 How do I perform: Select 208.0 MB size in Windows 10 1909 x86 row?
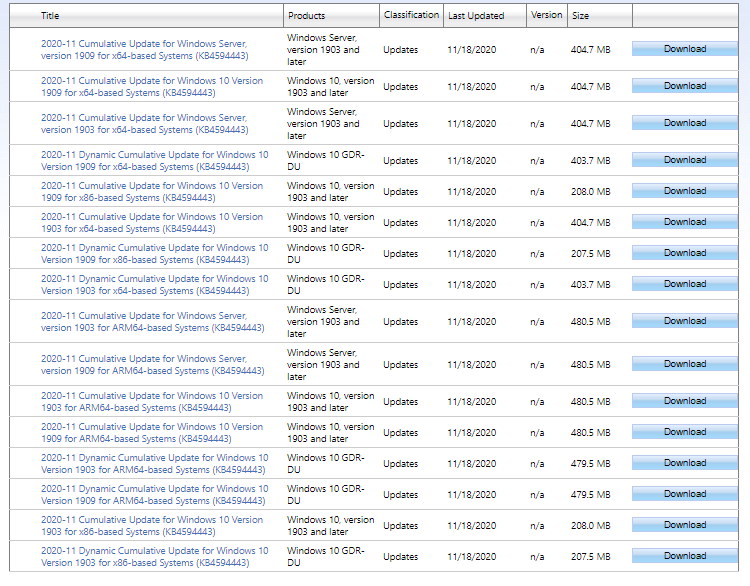(x=591, y=192)
